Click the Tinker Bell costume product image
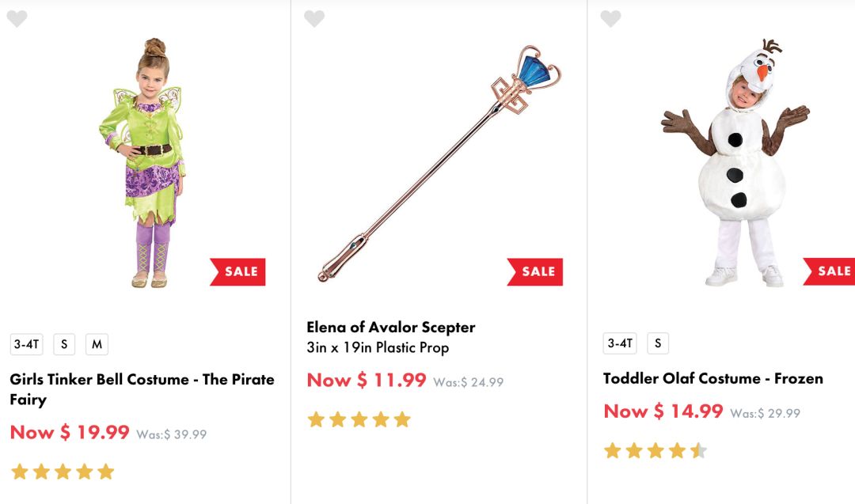This screenshot has width=855, height=504. pos(150,162)
